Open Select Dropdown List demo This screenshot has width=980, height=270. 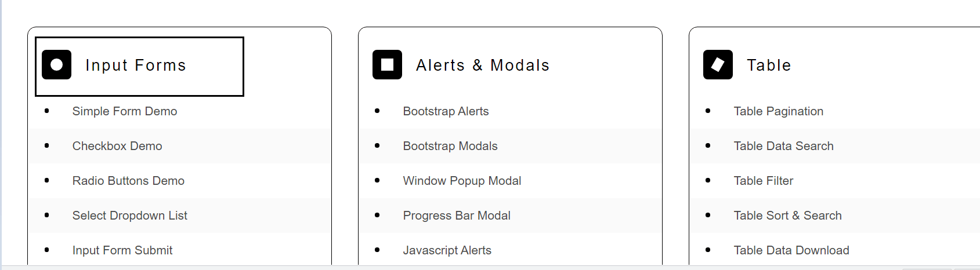click(130, 216)
